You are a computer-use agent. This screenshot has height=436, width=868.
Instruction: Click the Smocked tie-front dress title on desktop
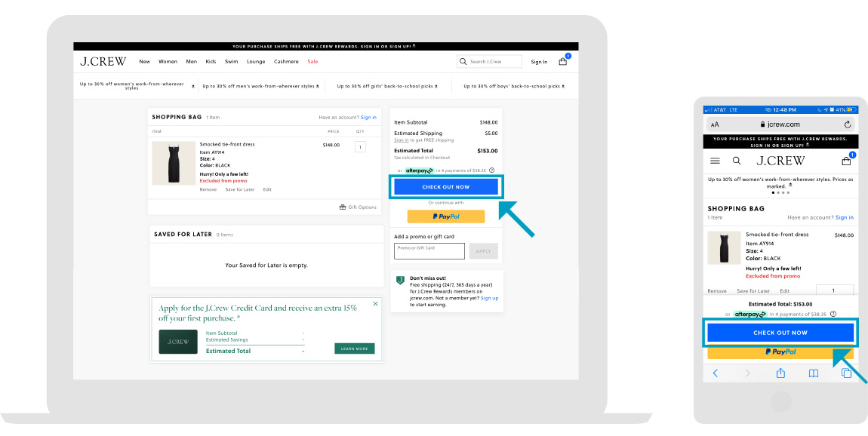coord(227,144)
